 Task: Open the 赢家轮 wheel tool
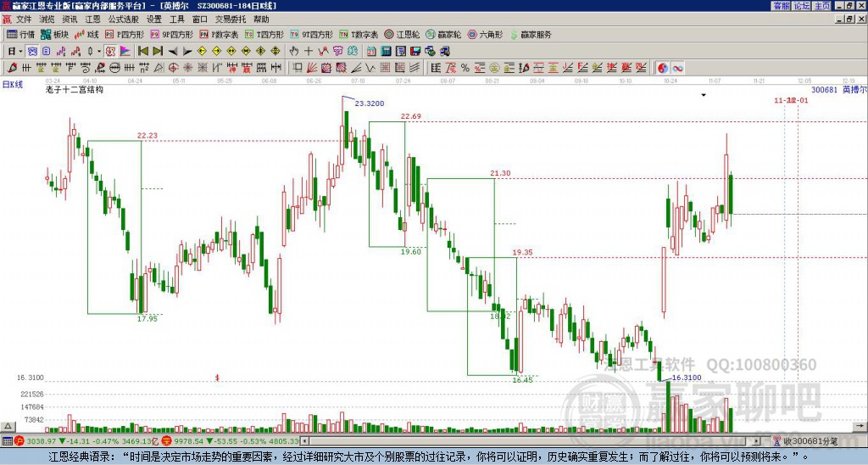[443, 34]
